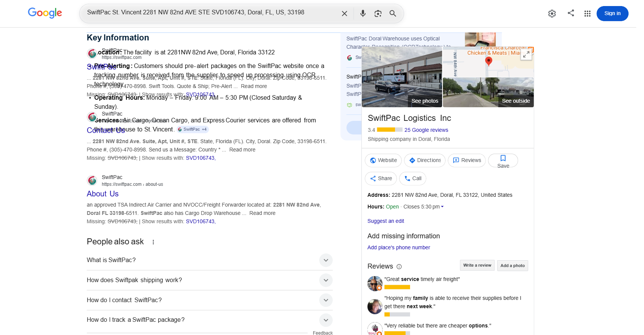644x335 pixels.
Task: Click the Google logo
Action: 45,13
